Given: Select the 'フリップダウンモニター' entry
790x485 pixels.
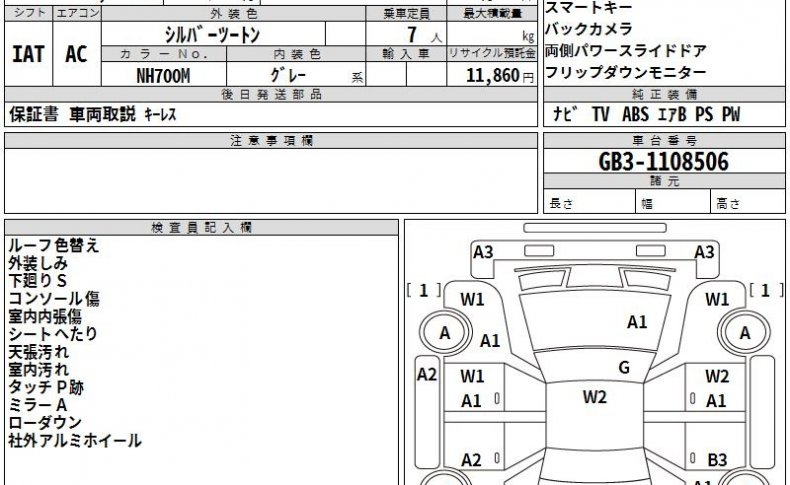Looking at the screenshot, I should (x=625, y=73).
